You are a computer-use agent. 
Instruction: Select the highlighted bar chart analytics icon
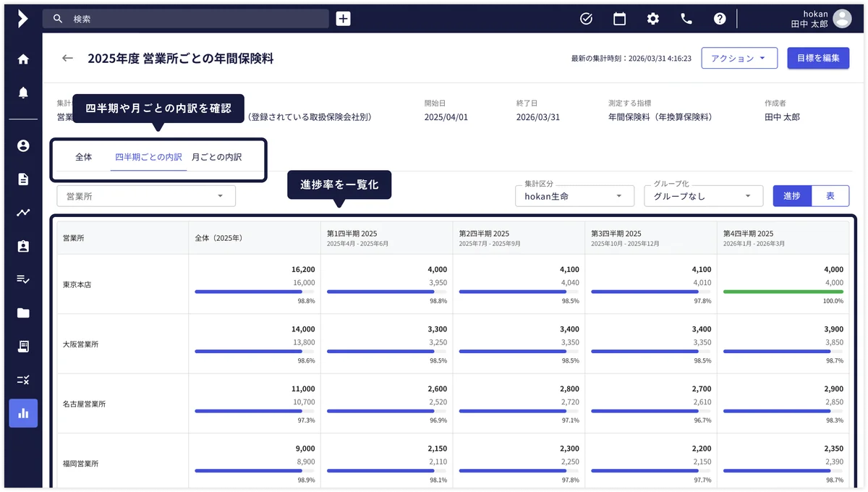22,413
